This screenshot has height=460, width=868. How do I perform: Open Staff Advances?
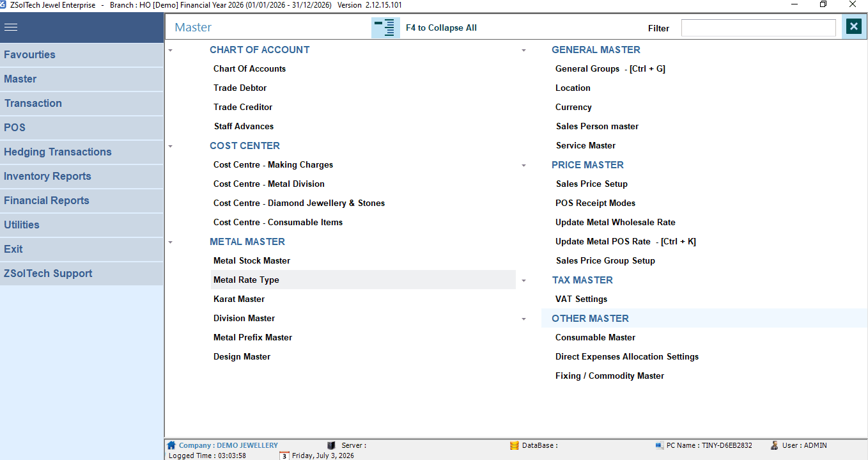click(244, 126)
